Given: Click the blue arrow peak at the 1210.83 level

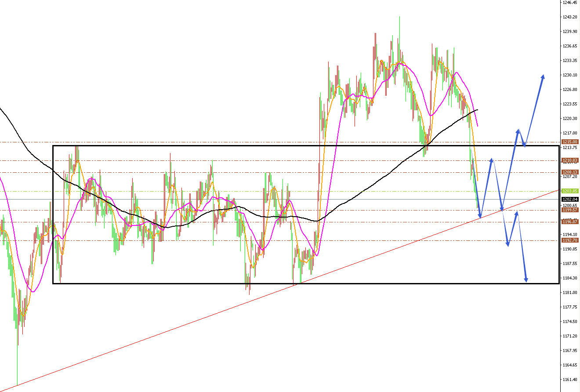Looking at the screenshot, I should click(492, 160).
